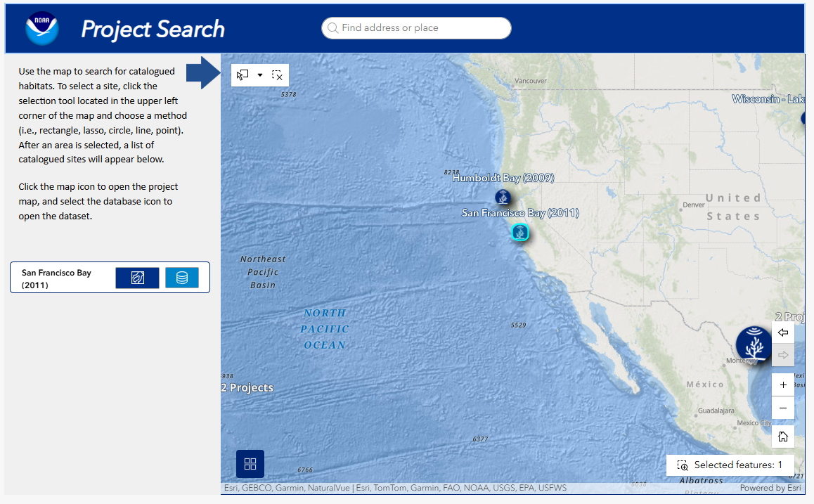
Task: Go to previous map extent
Action: [783, 332]
